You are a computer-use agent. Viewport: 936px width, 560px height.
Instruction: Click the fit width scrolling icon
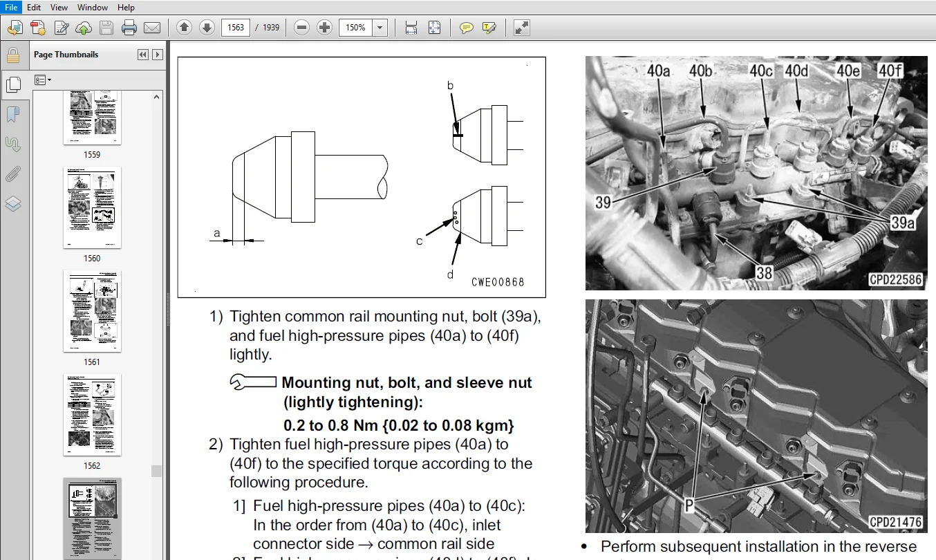tap(411, 28)
